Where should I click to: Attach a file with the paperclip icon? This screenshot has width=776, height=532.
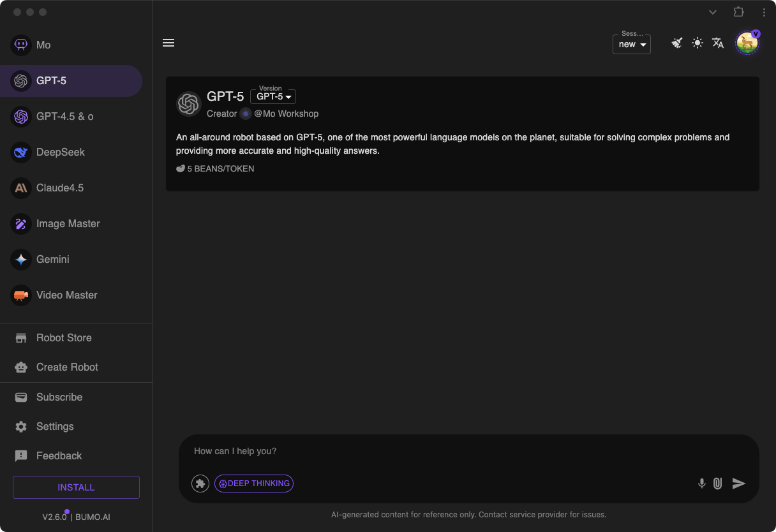(x=717, y=484)
